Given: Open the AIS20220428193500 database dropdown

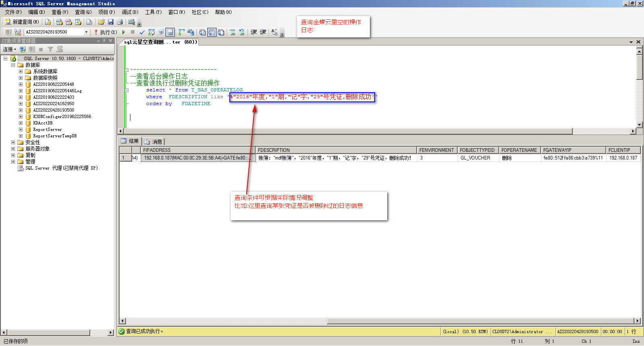Looking at the screenshot, I should [86, 32].
